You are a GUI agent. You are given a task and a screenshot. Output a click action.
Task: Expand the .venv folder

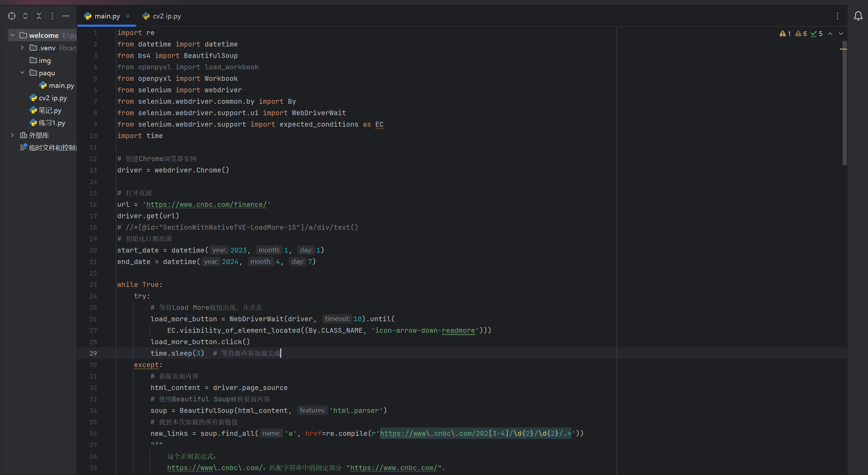point(22,48)
